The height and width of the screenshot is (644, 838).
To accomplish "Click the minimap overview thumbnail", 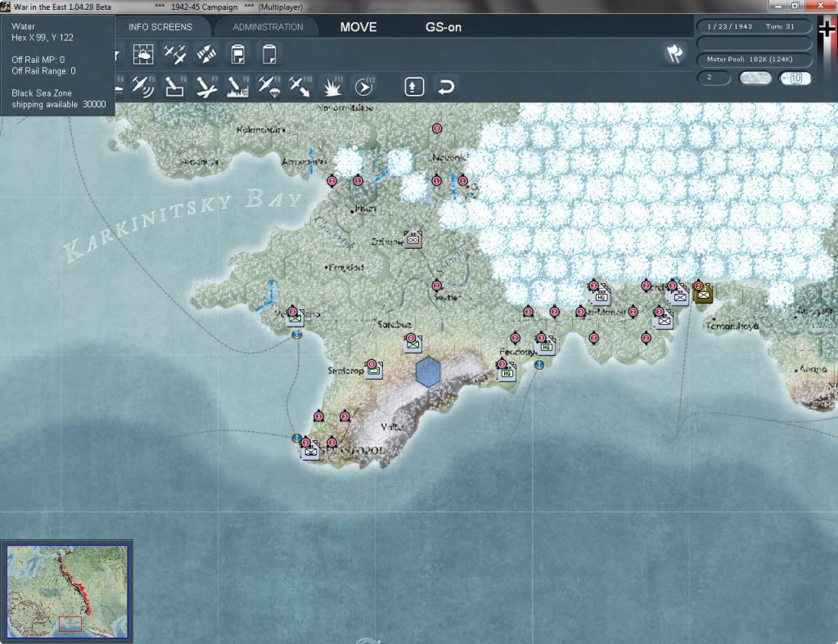I will tap(67, 592).
